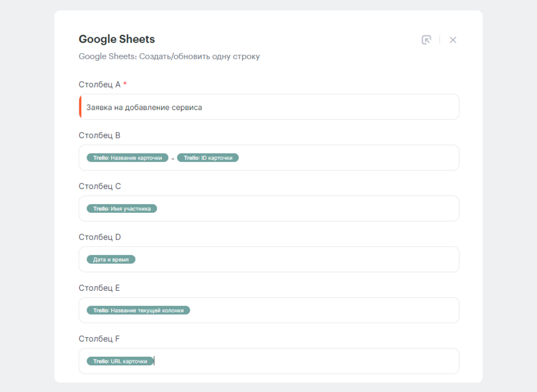Click the Столбец D label

[x=100, y=237]
